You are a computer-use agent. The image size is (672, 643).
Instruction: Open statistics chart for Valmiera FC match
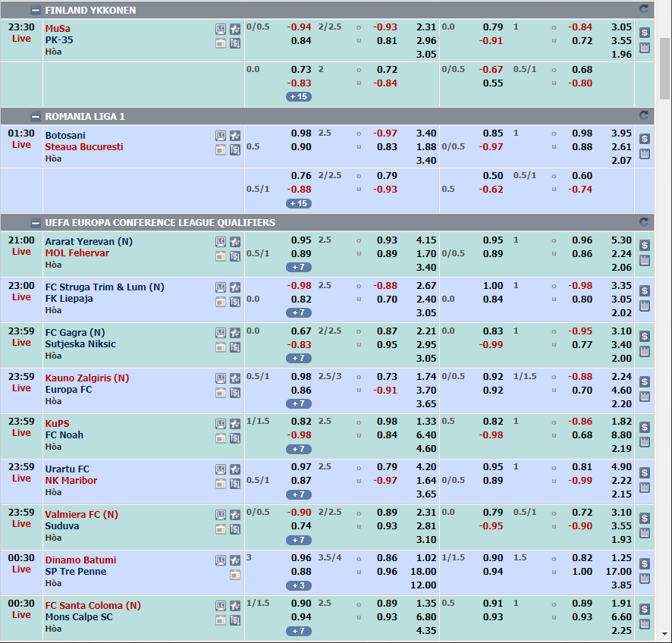pos(644,533)
